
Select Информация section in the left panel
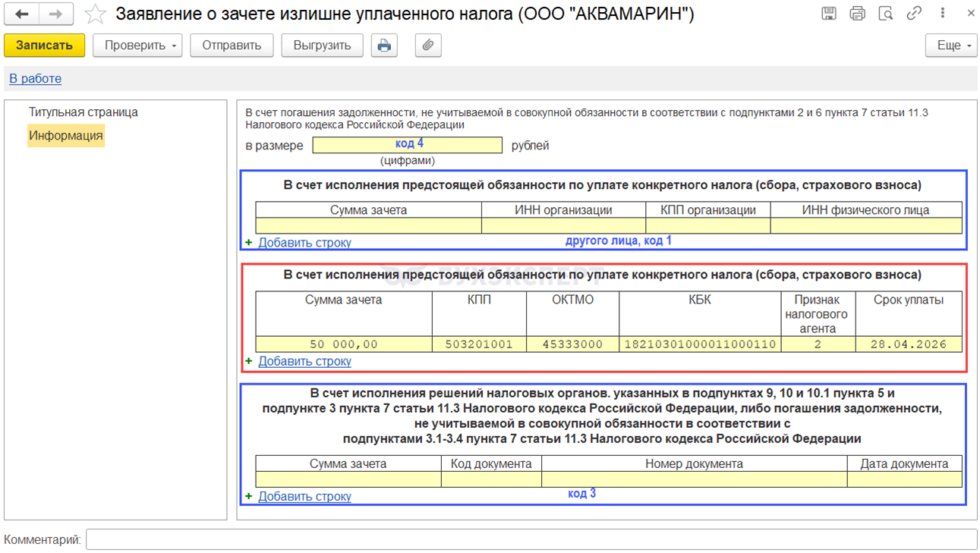click(x=66, y=136)
